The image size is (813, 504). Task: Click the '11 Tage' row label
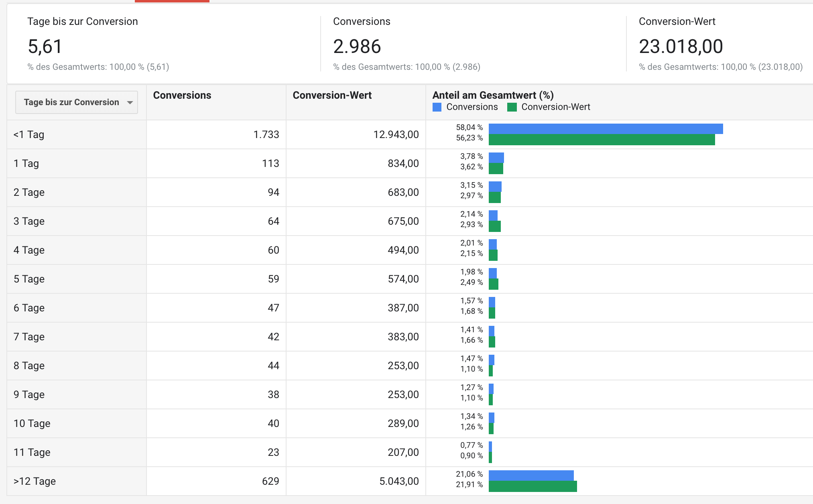32,452
